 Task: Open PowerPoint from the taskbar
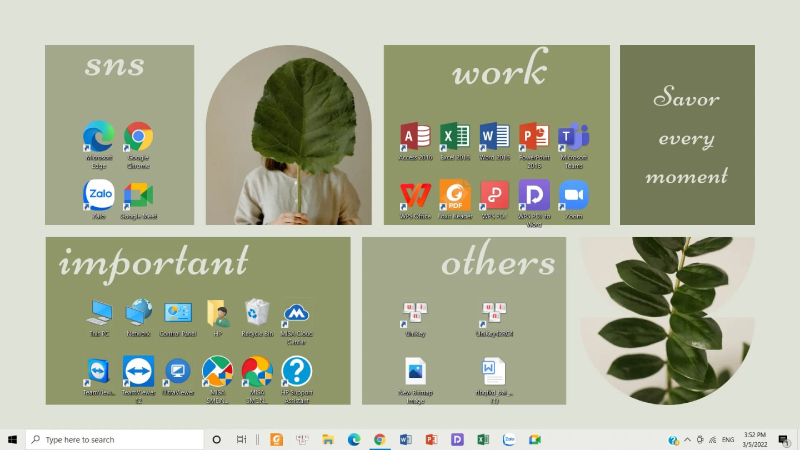[x=431, y=439]
